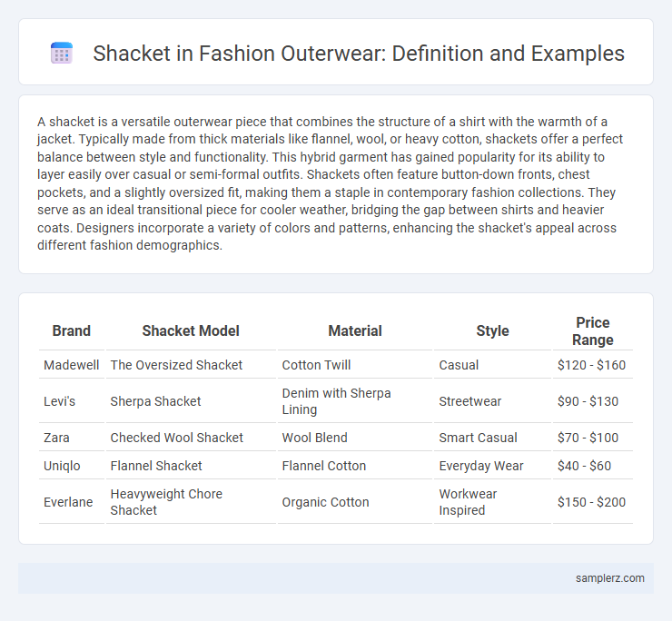Click the 'Style' column header
The height and width of the screenshot is (621, 672).
coord(492,330)
